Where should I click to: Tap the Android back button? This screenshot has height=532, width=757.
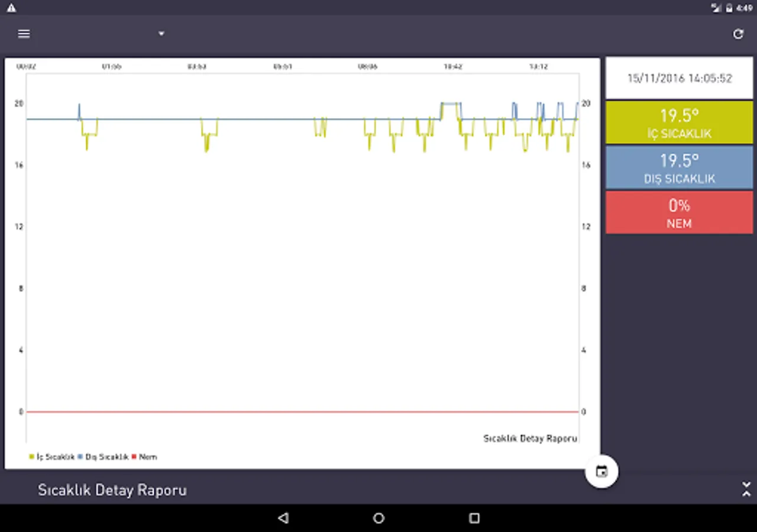(283, 518)
